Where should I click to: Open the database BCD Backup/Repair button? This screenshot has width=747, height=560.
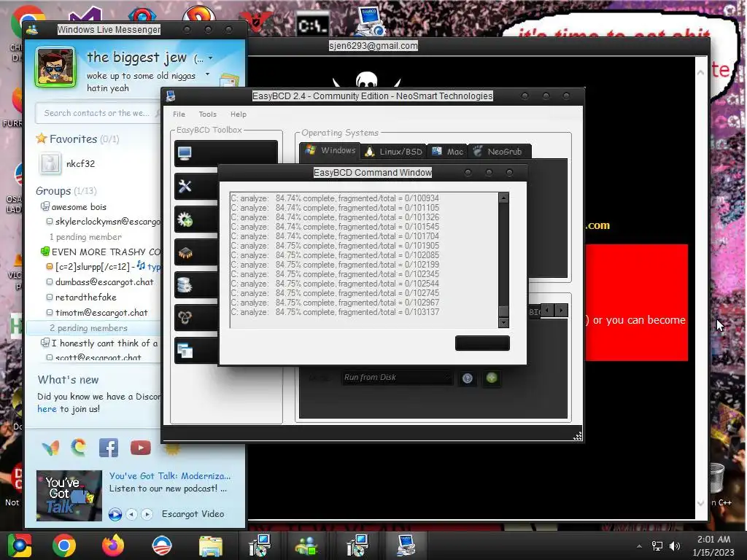tap(196, 285)
